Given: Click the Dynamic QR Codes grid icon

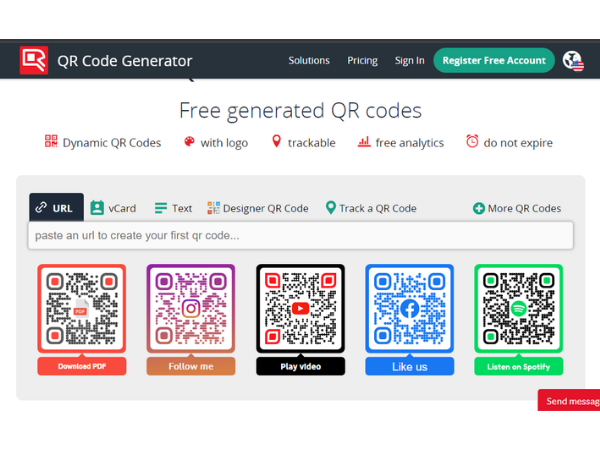Looking at the screenshot, I should tap(51, 141).
